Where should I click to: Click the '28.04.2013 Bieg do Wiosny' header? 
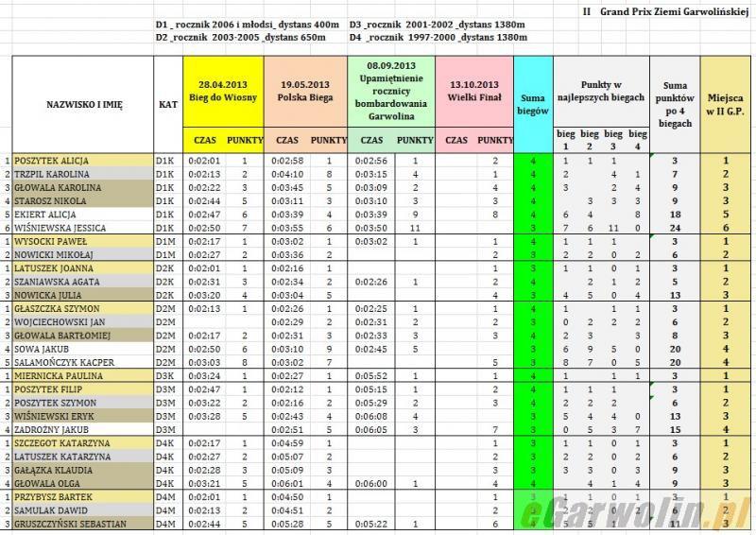[x=223, y=91]
